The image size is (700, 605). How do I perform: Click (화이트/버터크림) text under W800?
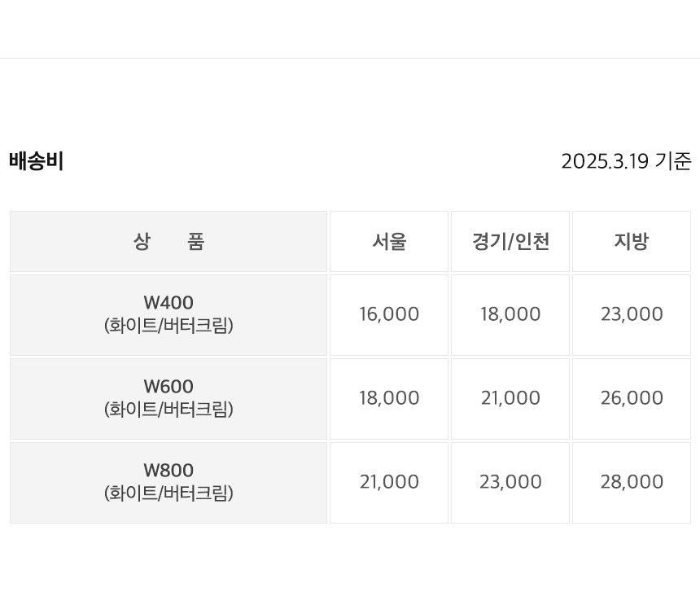(x=168, y=493)
